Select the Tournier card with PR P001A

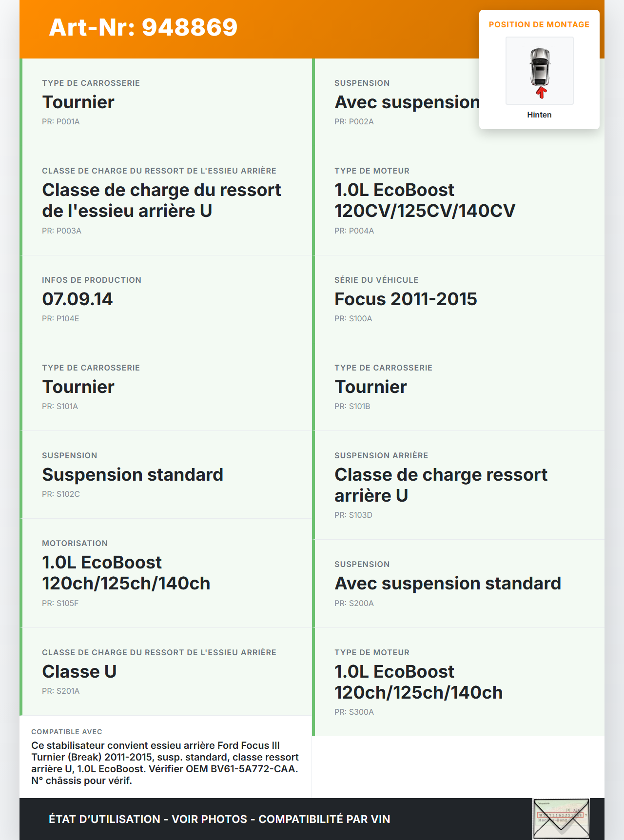coord(166,102)
